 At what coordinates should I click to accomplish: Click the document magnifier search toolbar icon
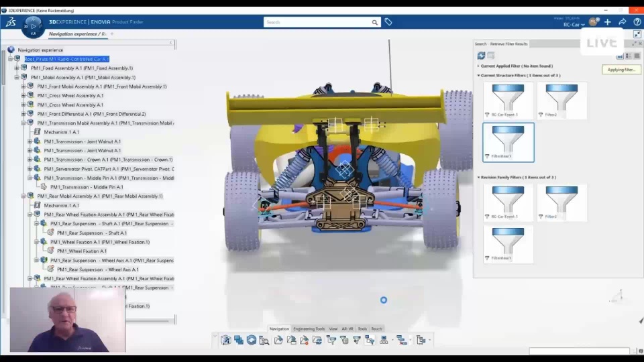[264, 340]
